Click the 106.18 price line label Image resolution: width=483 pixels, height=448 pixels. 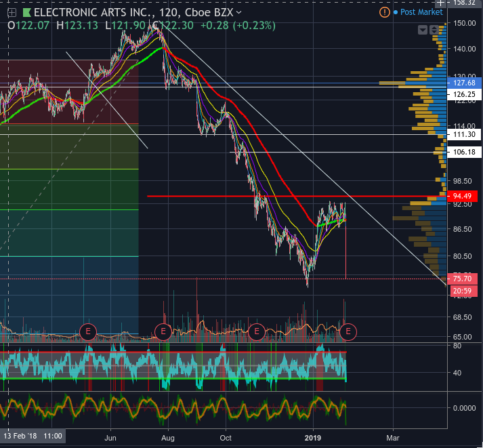464,152
